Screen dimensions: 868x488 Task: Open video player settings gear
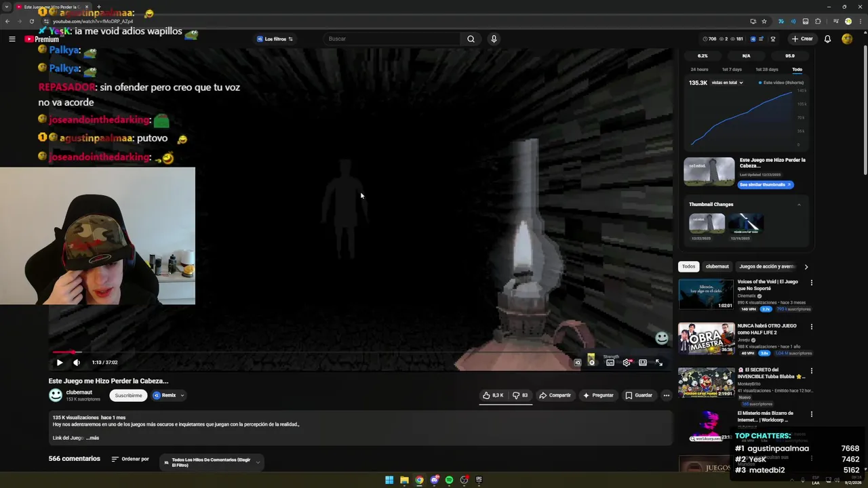pos(627,363)
